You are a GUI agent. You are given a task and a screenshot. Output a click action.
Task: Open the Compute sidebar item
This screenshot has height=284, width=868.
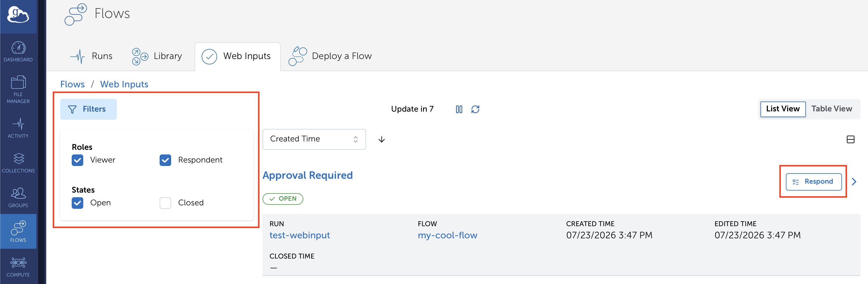coord(18,267)
